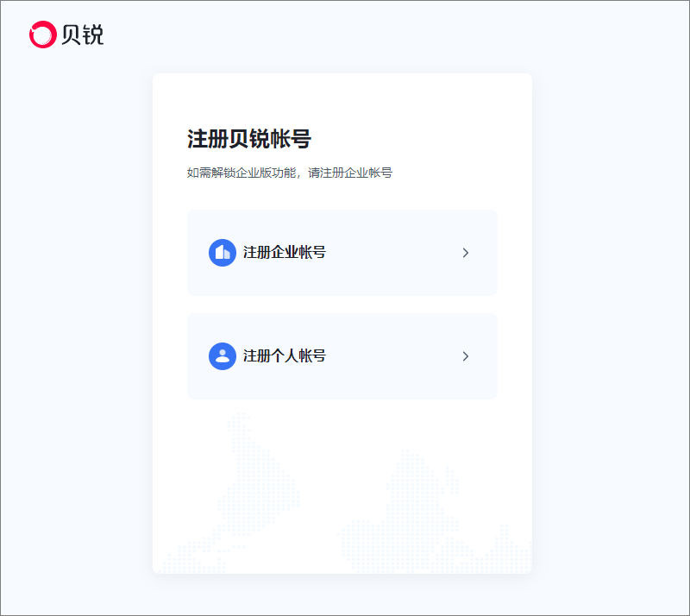This screenshot has width=690, height=616.
Task: Click blank white space between the two cards
Action: point(342,305)
